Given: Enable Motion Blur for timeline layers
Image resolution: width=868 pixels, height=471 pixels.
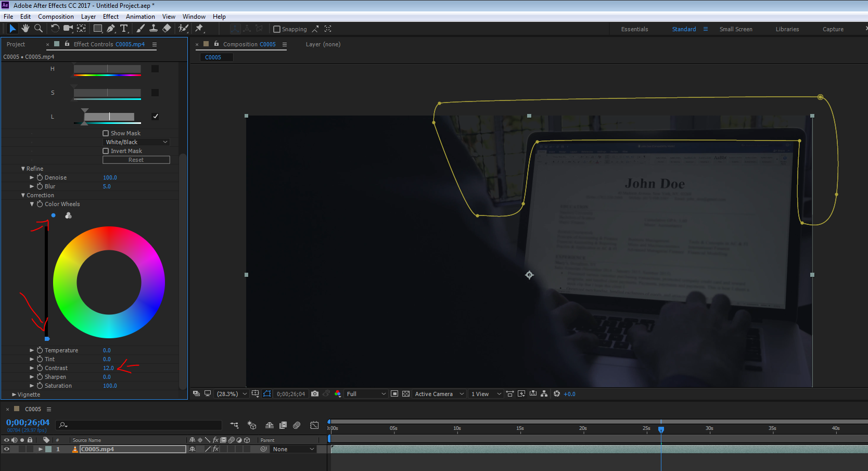Looking at the screenshot, I should (x=297, y=425).
